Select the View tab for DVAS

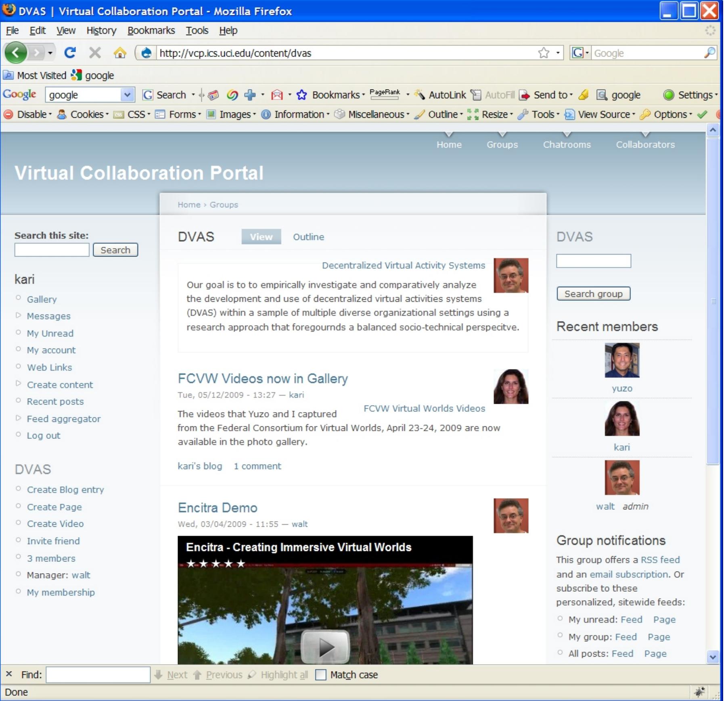click(261, 237)
